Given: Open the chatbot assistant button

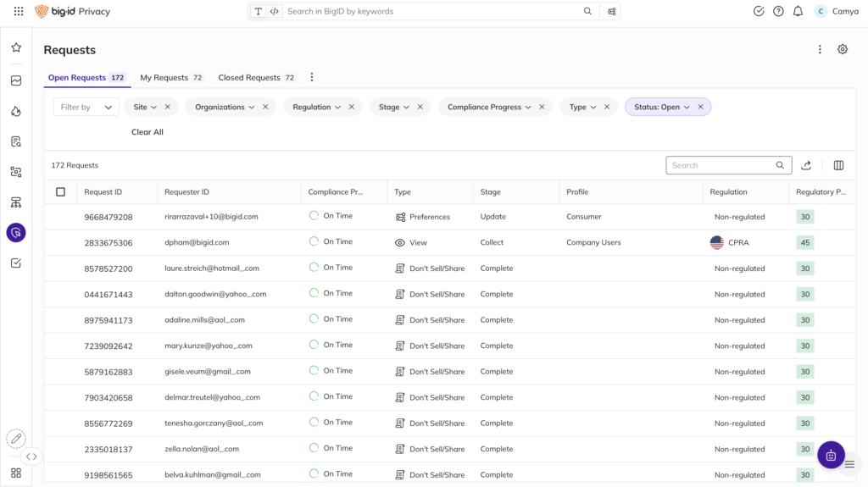Looking at the screenshot, I should 830,455.
